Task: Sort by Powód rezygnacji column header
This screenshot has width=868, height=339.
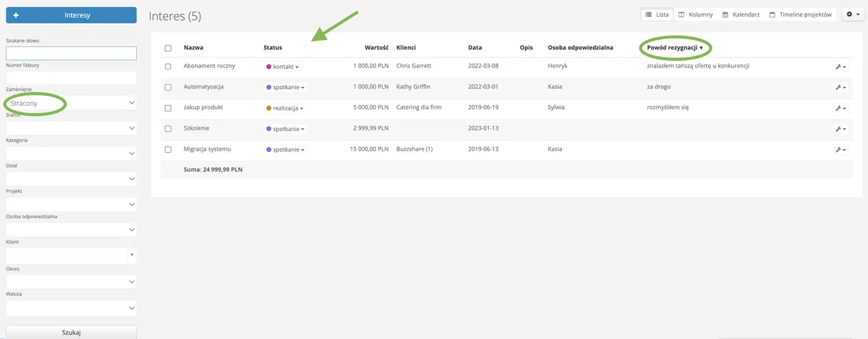Action: point(675,48)
